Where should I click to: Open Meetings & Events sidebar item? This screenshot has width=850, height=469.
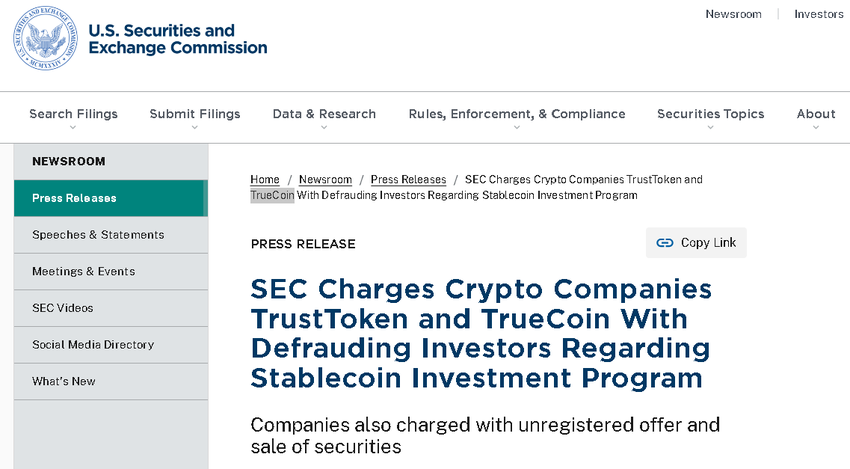[x=83, y=271]
